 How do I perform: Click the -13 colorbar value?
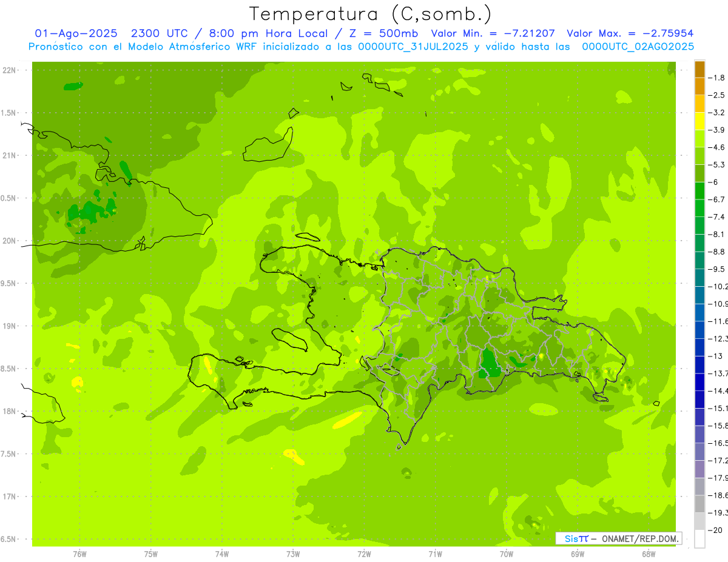click(x=715, y=356)
